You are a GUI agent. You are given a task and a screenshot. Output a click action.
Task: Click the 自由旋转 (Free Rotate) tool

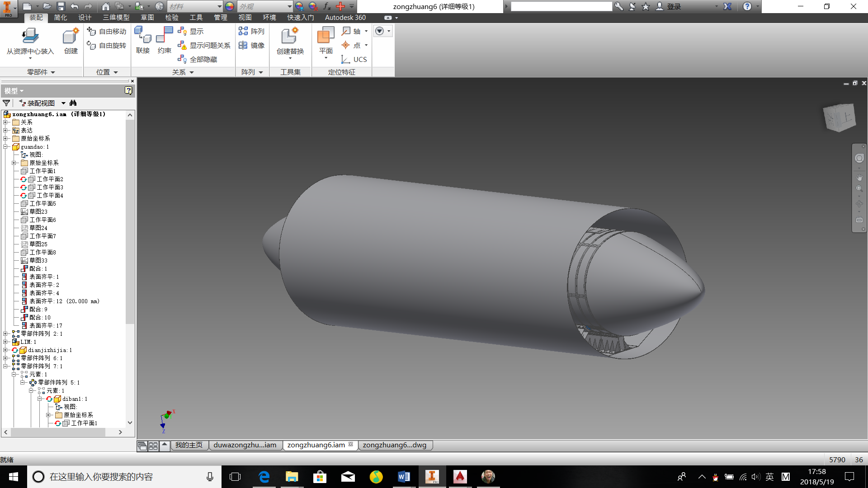pyautogui.click(x=107, y=45)
